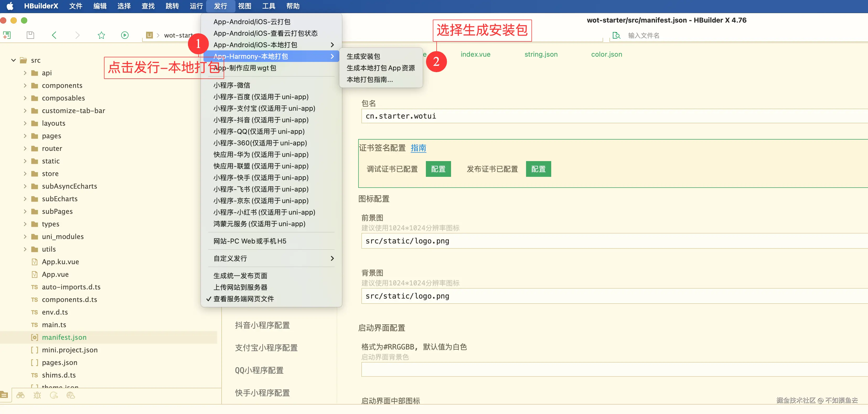The height and width of the screenshot is (414, 868).
Task: Open the 指南 link for certificate signing
Action: pos(418,148)
